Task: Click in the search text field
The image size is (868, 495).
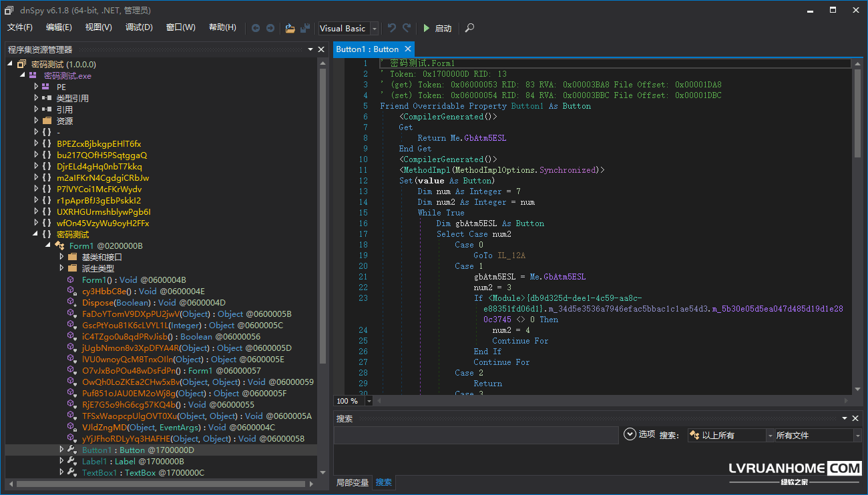Action: pyautogui.click(x=475, y=435)
